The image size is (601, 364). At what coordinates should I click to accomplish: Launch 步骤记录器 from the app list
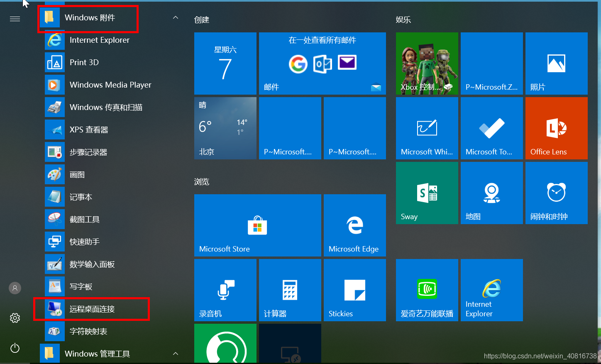114,152
